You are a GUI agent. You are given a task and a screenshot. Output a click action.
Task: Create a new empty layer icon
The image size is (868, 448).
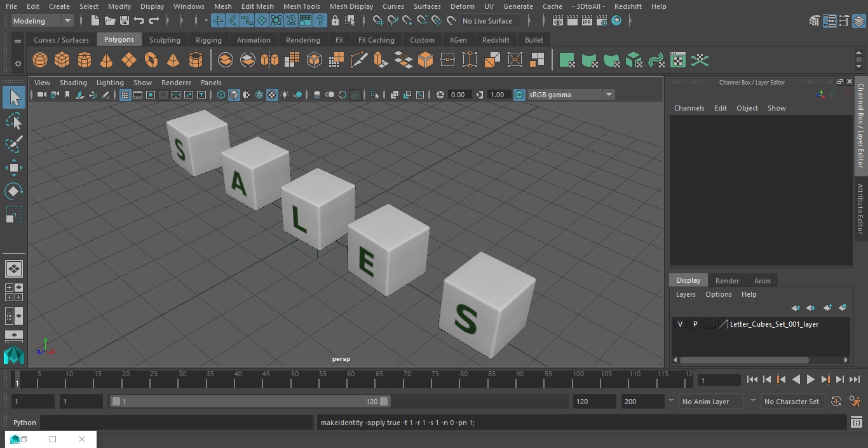point(827,308)
